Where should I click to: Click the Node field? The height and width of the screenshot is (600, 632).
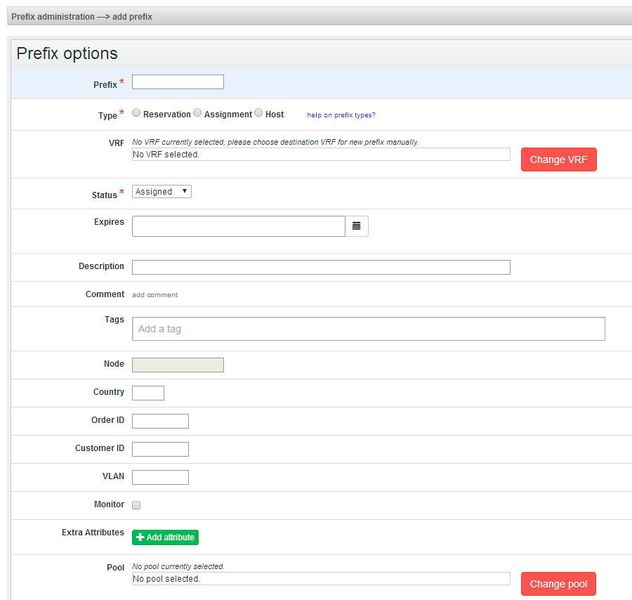178,365
